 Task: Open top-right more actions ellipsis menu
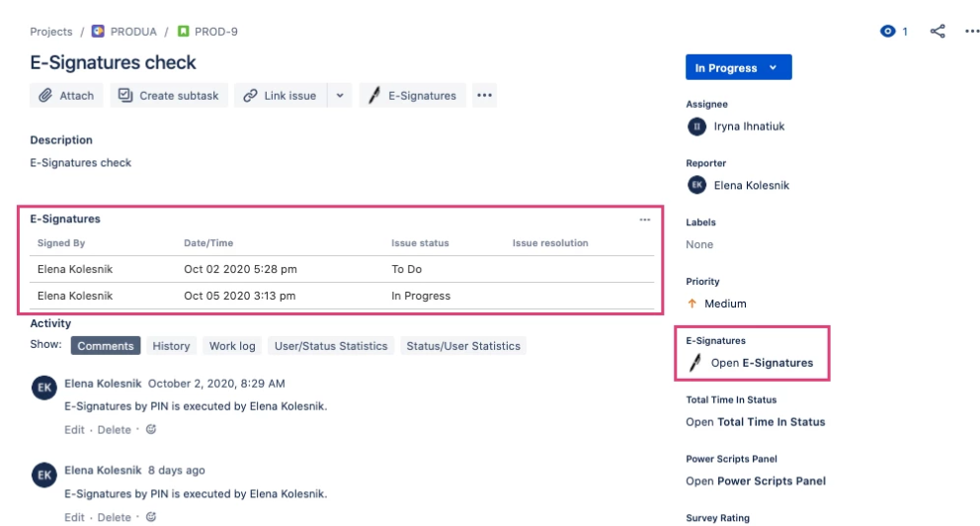[x=972, y=32]
